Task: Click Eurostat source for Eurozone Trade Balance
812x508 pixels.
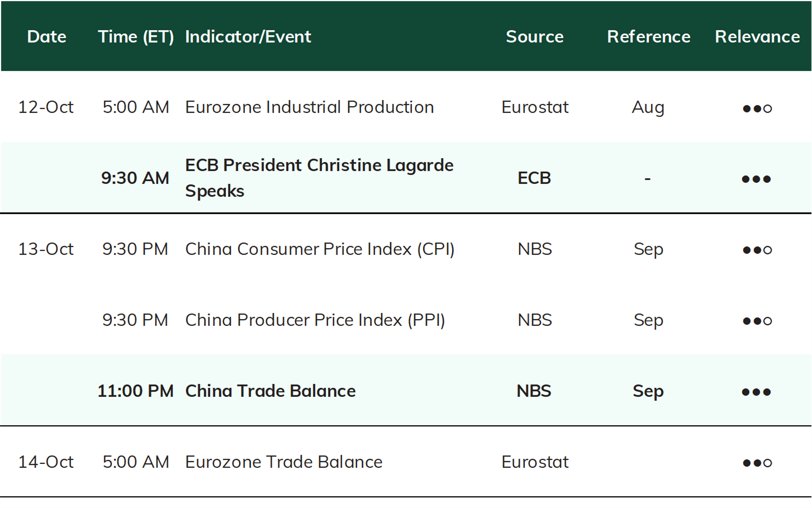Action: point(535,462)
